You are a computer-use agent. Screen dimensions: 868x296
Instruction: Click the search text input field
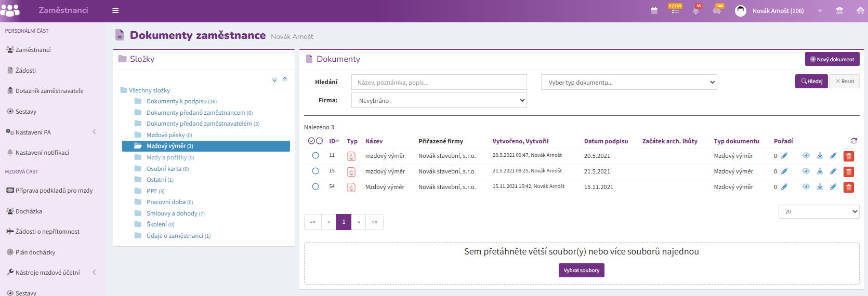(x=439, y=82)
